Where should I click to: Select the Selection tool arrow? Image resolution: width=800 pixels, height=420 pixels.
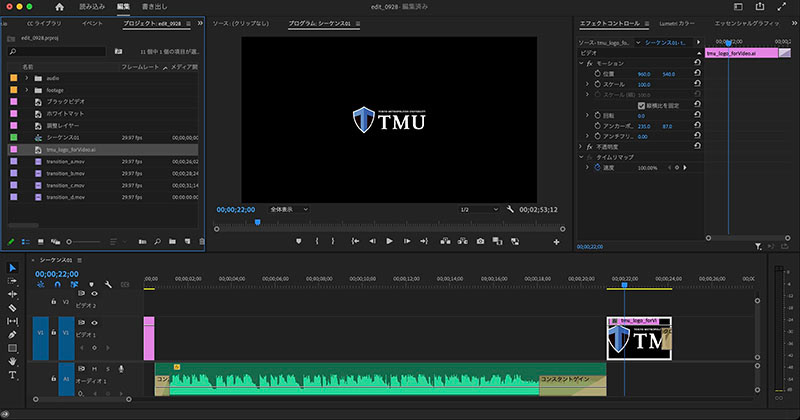click(x=13, y=267)
